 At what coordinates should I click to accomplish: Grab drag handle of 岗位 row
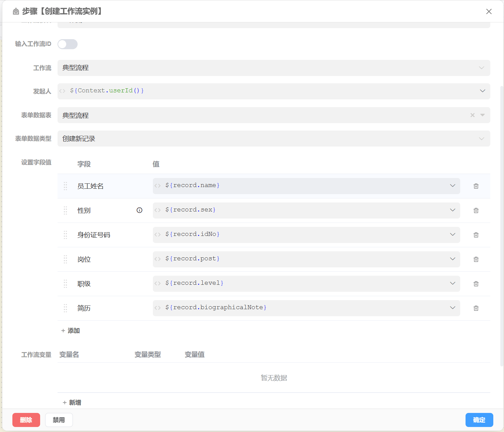pyautogui.click(x=66, y=259)
